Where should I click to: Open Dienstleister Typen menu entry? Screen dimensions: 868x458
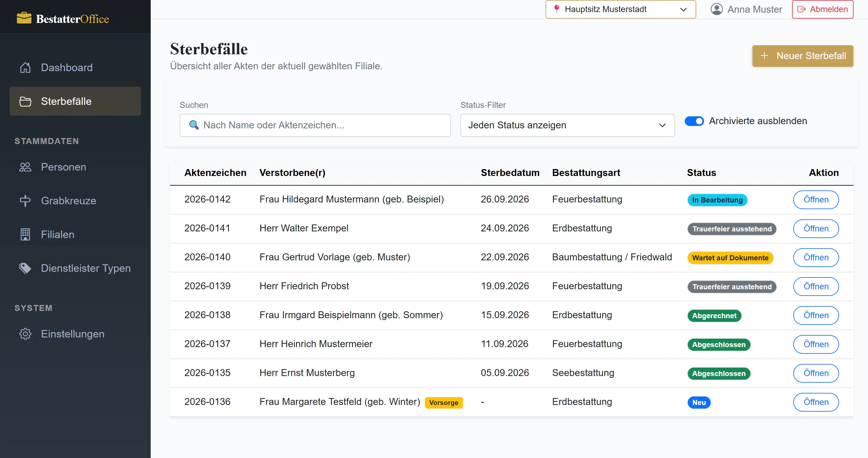(75, 268)
